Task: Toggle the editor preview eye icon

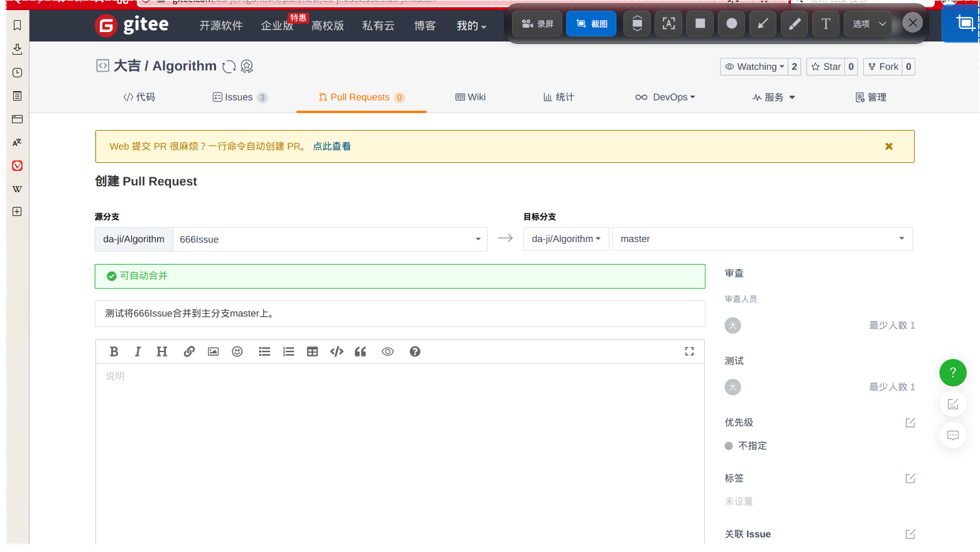Action: pos(388,351)
